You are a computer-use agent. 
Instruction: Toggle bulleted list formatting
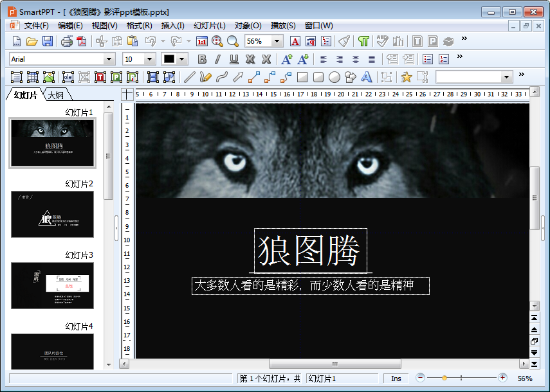pyautogui.click(x=428, y=59)
